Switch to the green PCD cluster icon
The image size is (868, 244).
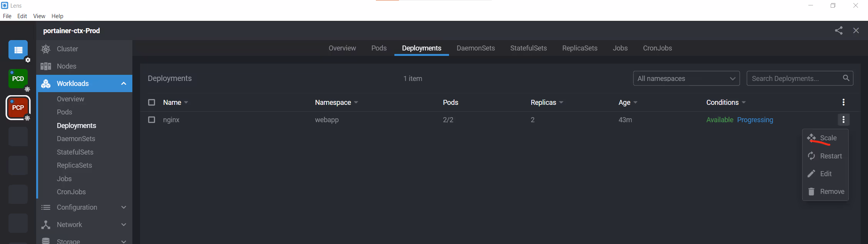[18, 79]
